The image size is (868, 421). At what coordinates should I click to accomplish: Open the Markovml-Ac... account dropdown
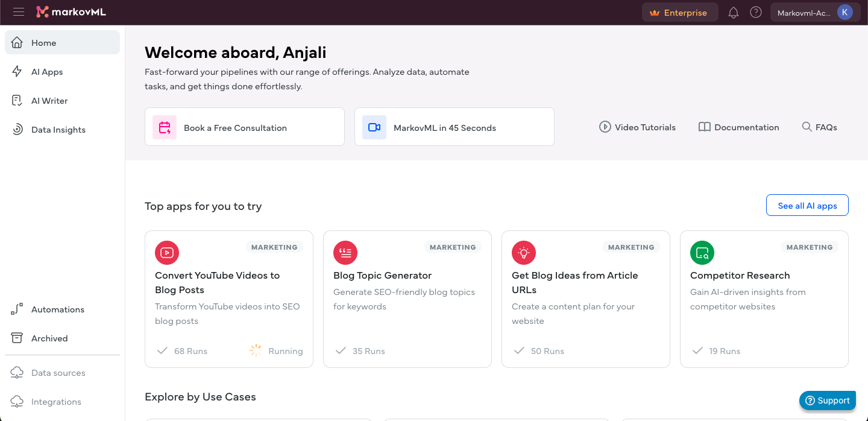pyautogui.click(x=815, y=13)
